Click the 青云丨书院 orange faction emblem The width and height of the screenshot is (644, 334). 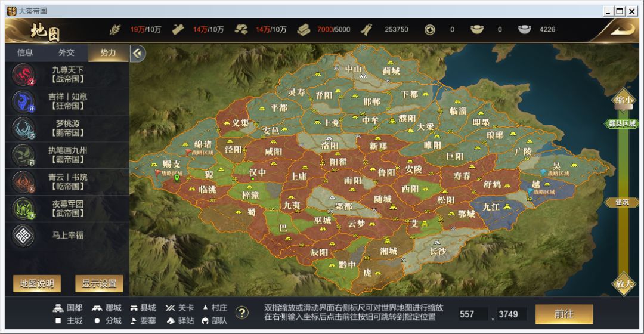click(x=23, y=182)
